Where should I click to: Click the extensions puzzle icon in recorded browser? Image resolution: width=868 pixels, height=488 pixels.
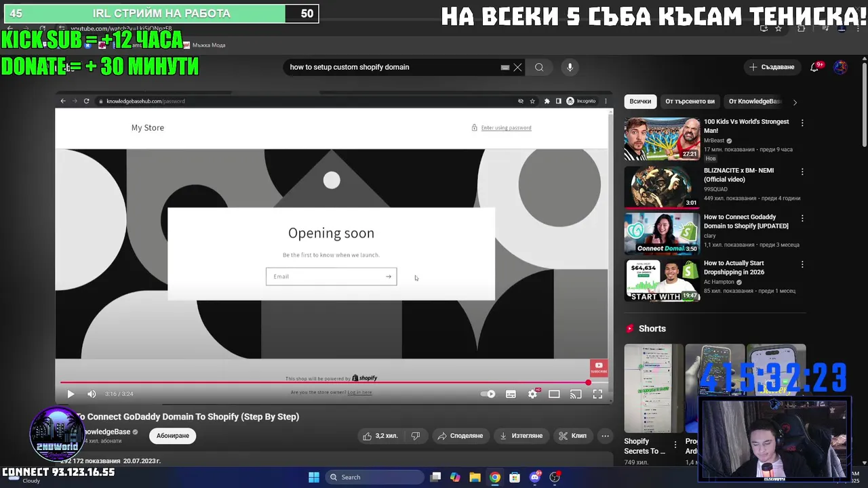(x=547, y=101)
